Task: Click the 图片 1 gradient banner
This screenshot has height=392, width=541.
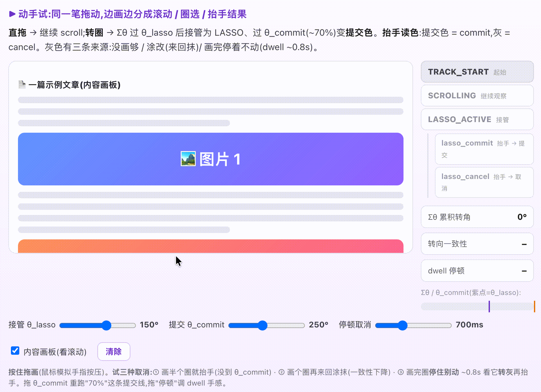Action: (x=211, y=159)
